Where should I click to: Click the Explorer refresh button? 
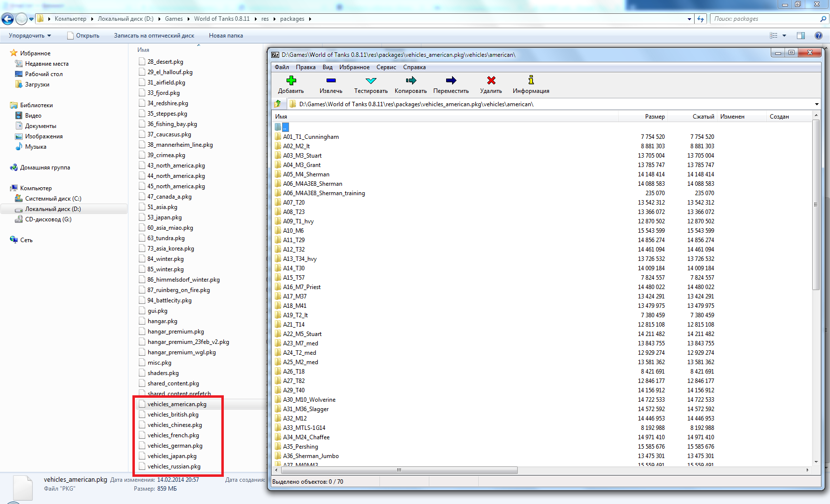701,19
